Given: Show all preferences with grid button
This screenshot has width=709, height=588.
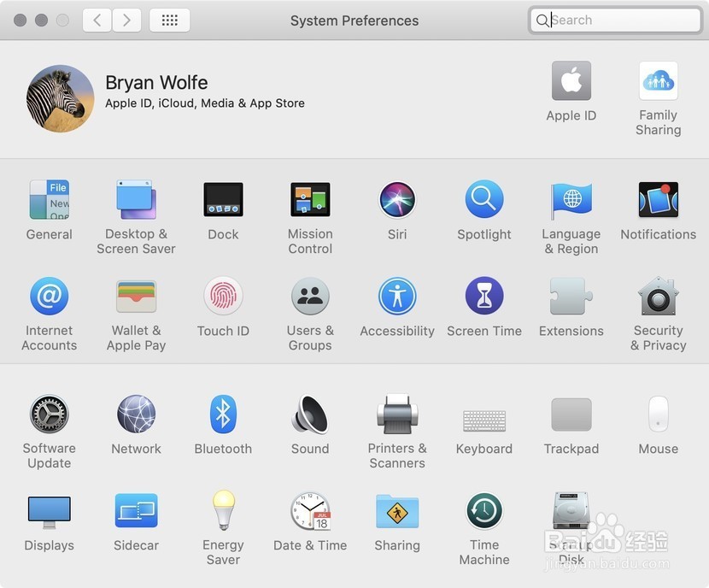Looking at the screenshot, I should (170, 20).
